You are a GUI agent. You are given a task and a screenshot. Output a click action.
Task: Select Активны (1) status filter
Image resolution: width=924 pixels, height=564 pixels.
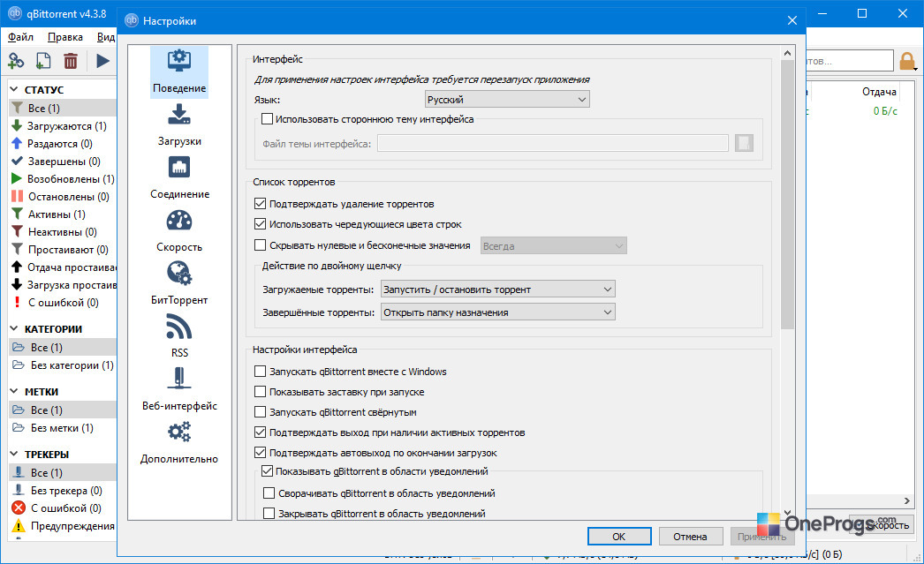(63, 214)
